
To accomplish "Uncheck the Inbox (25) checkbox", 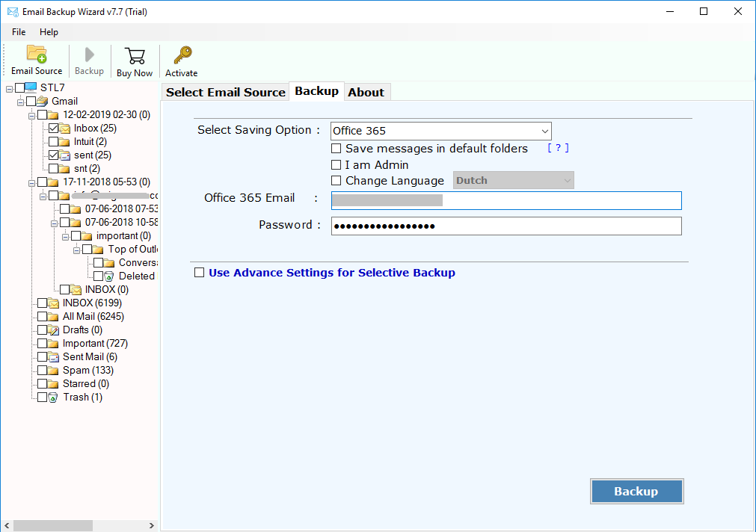I will (54, 129).
